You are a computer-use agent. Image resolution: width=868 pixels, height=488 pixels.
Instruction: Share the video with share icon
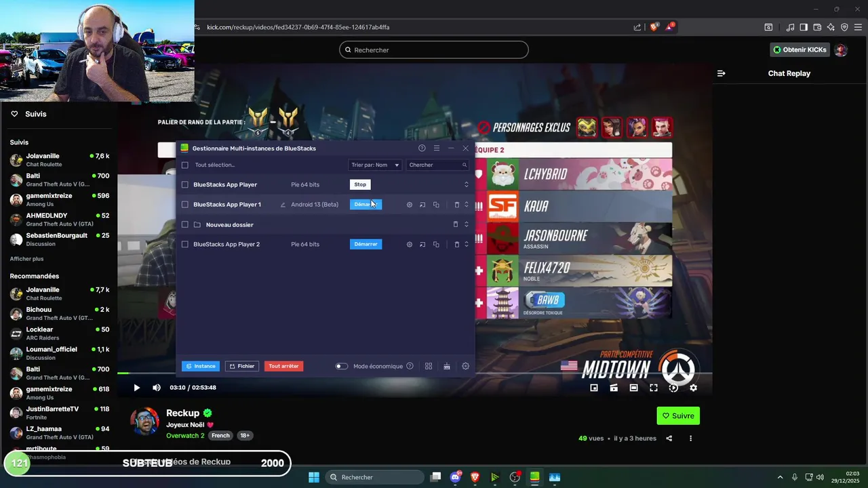click(x=669, y=439)
